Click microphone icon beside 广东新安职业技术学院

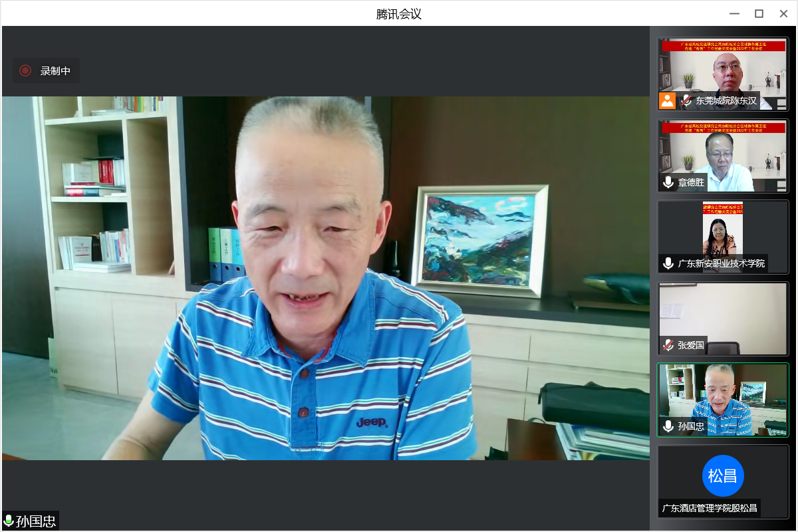coord(668,263)
